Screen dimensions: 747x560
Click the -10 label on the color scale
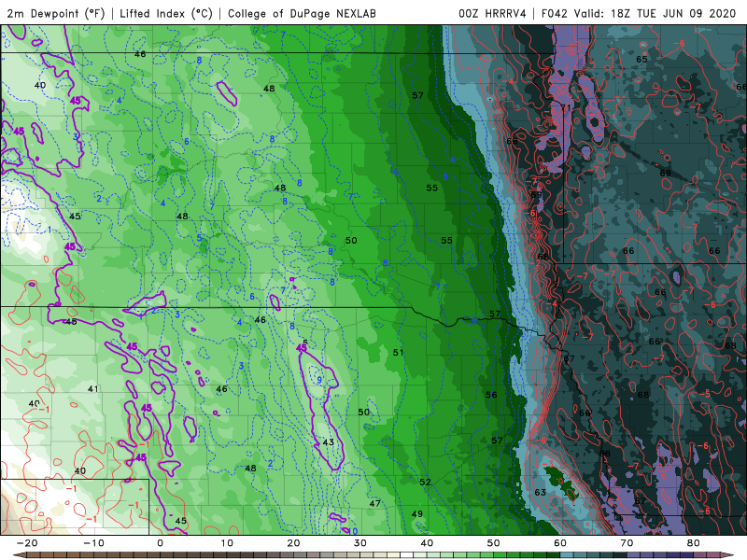pos(93,543)
